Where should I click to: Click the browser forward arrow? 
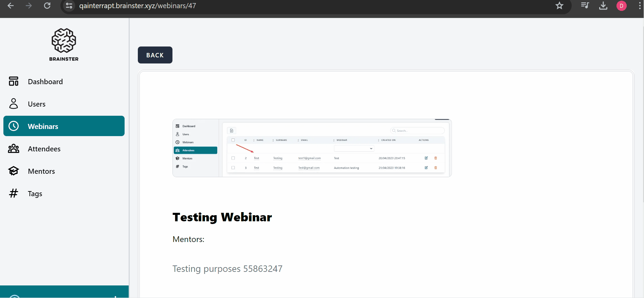tap(29, 6)
